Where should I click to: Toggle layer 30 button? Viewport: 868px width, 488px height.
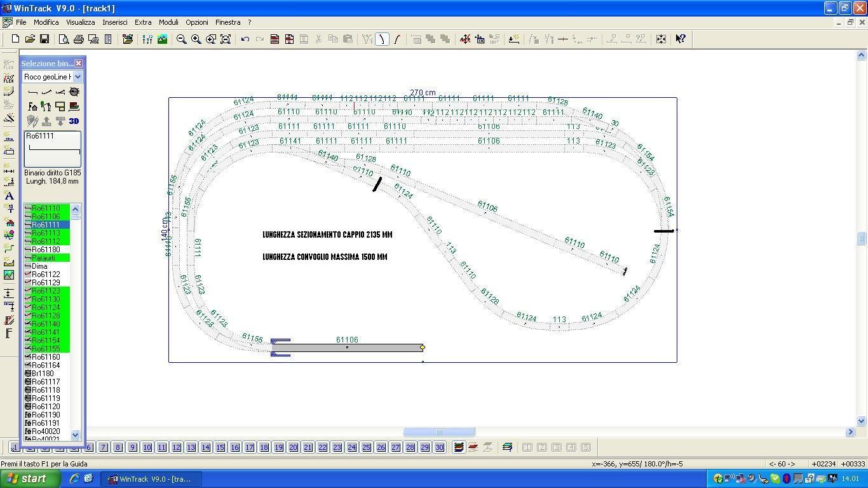tap(440, 447)
